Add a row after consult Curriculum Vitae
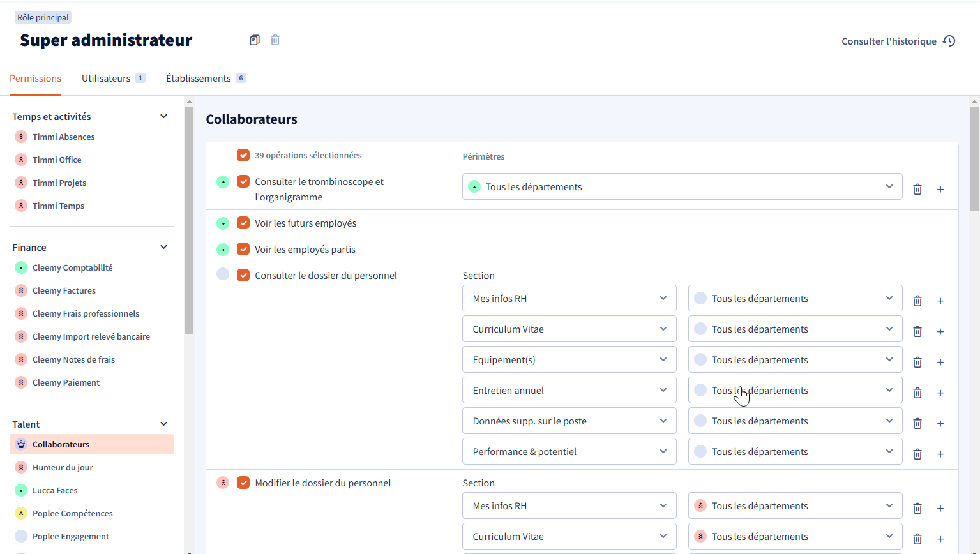 tap(940, 331)
